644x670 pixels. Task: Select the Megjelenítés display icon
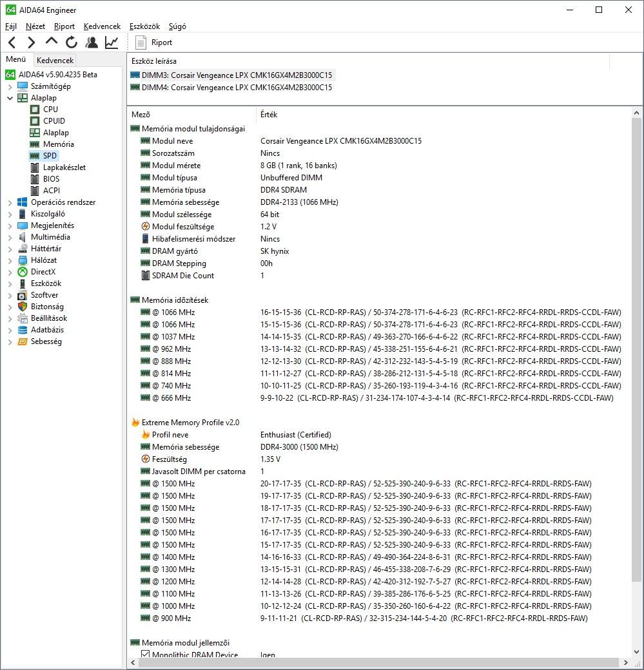tap(22, 225)
